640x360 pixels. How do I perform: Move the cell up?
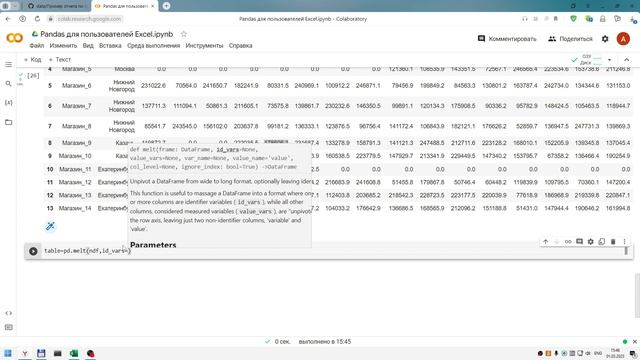coord(545,242)
